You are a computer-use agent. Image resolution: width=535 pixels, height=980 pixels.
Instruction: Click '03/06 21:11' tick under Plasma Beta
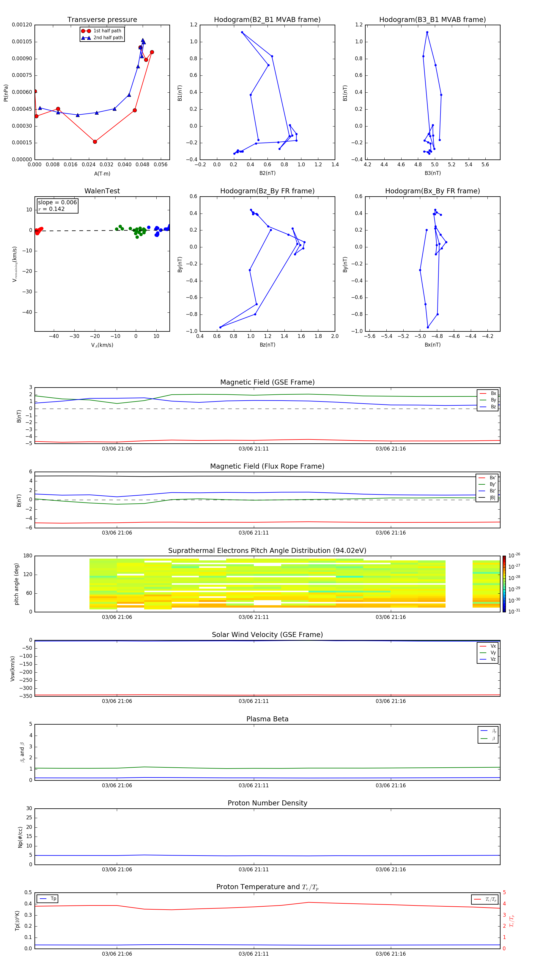point(254,785)
